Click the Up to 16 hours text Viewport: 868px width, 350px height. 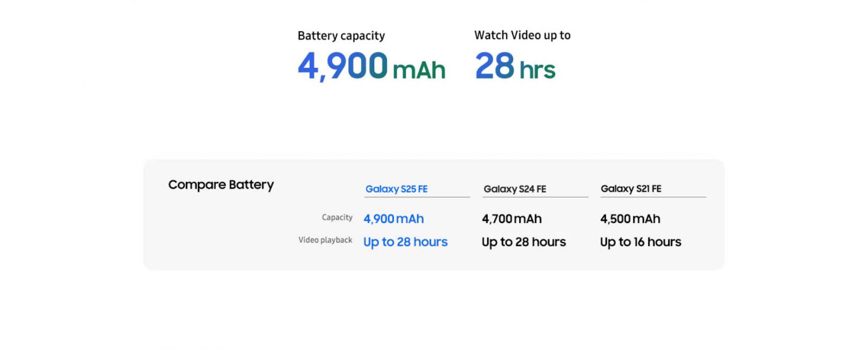tap(640, 242)
